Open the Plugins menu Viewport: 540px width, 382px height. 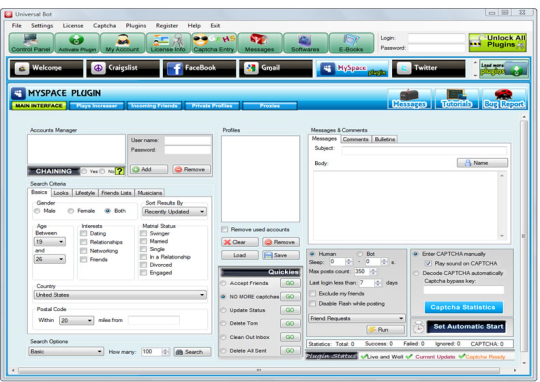pos(136,25)
